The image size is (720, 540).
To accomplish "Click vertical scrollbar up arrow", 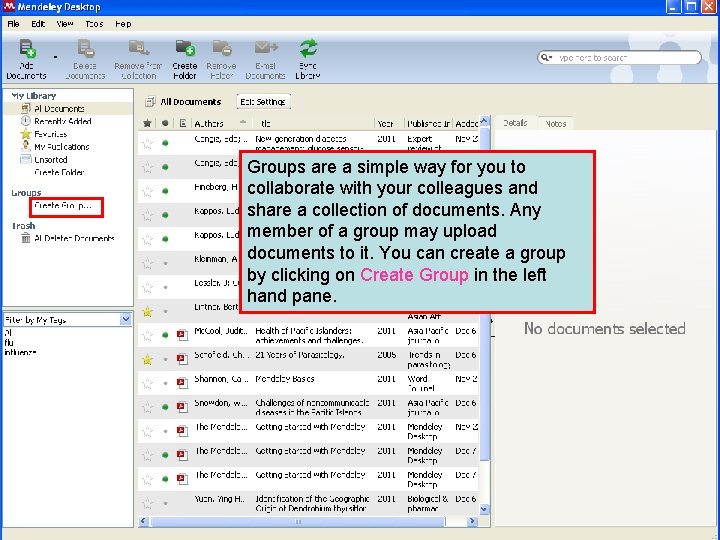I will (484, 121).
